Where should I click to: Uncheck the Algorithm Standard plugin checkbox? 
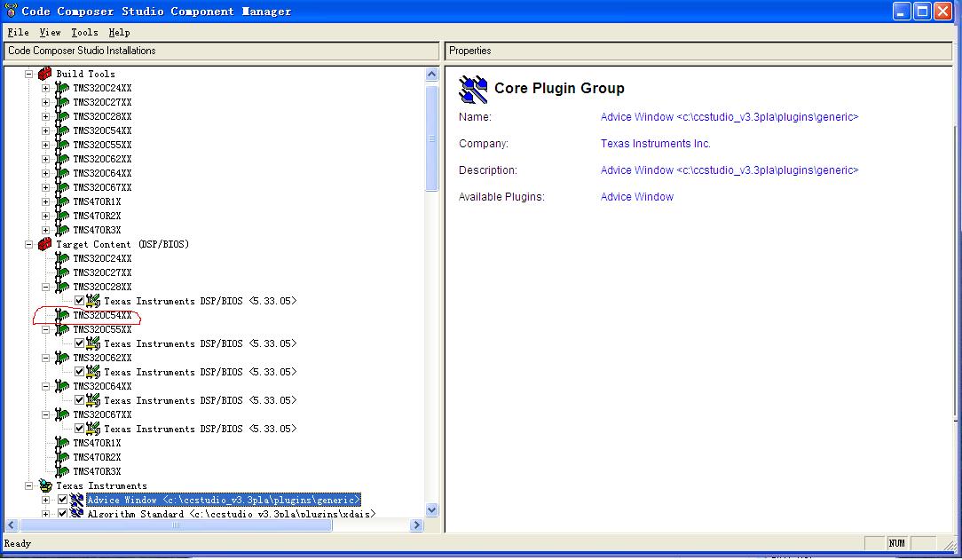(x=63, y=514)
